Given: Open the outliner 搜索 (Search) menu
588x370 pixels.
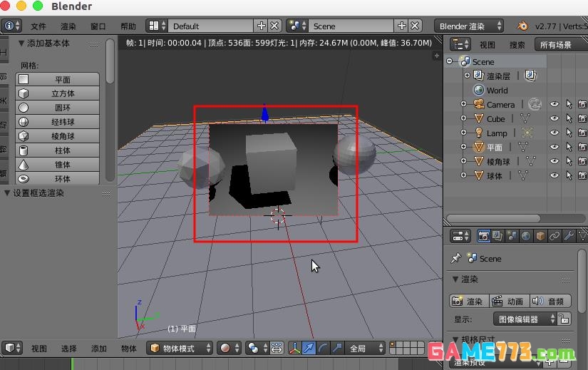Looking at the screenshot, I should [x=517, y=45].
